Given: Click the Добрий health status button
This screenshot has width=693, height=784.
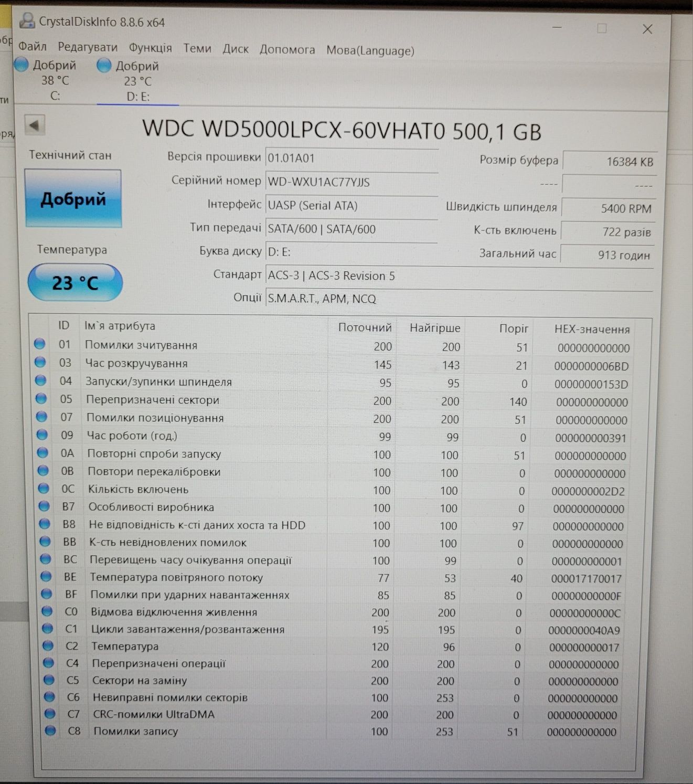Looking at the screenshot, I should tap(73, 199).
